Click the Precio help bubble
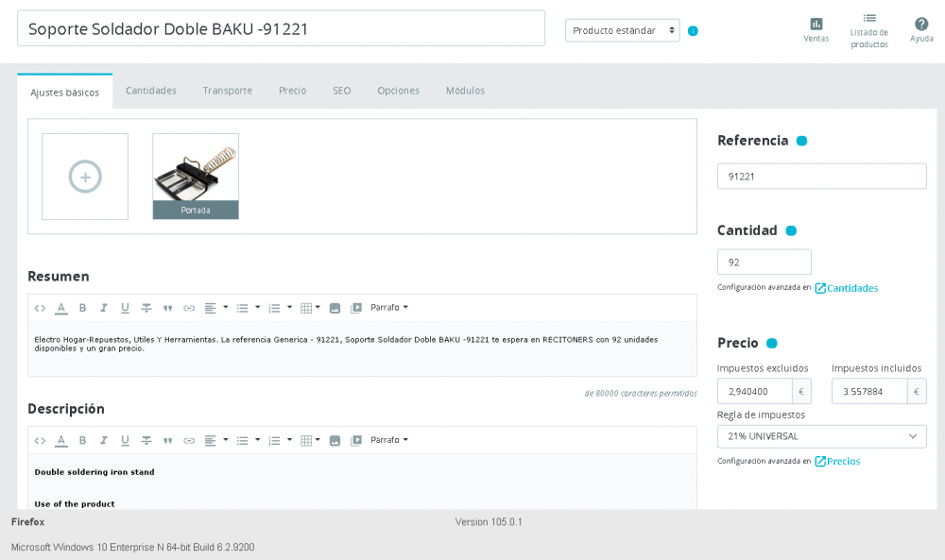 [771, 343]
